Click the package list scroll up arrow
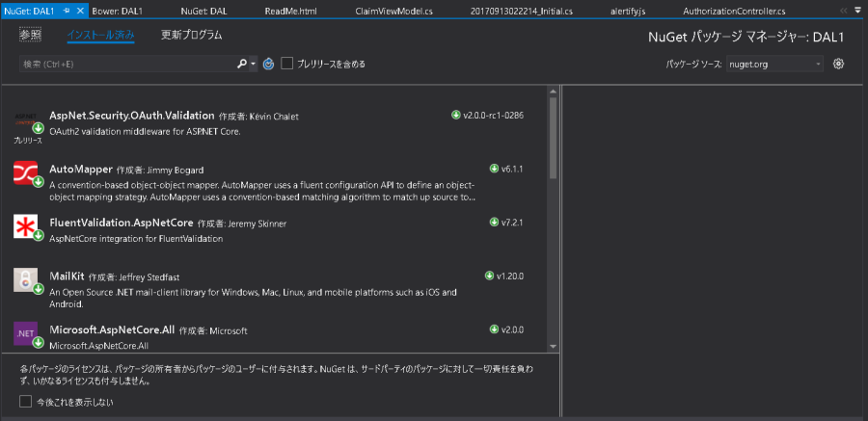868x421 pixels. click(x=553, y=91)
